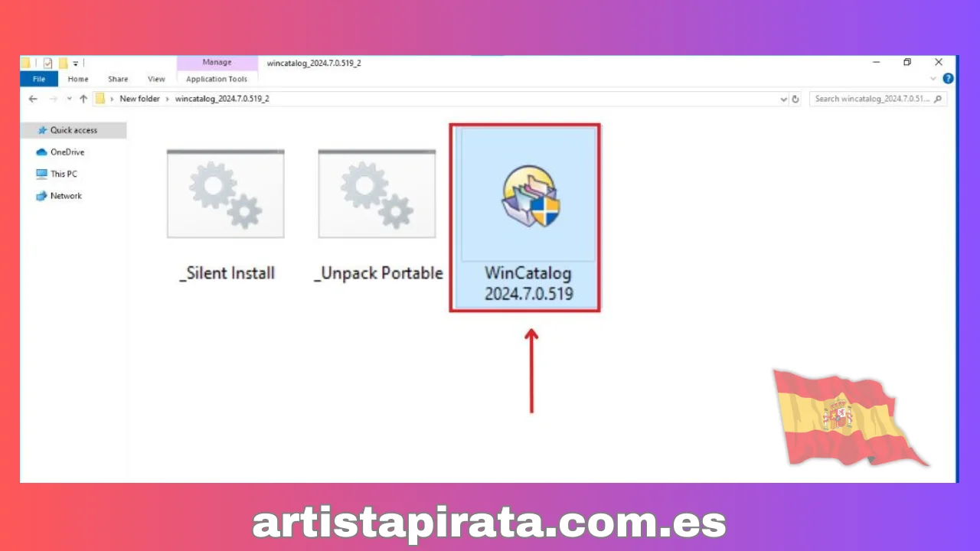Focus the Search wincatalog field
980x551 pixels.
point(878,99)
